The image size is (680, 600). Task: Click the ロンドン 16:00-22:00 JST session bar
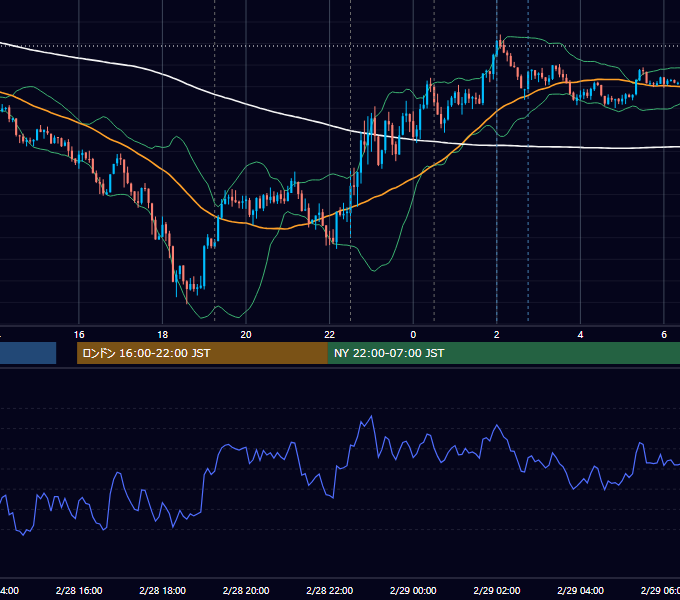202,353
